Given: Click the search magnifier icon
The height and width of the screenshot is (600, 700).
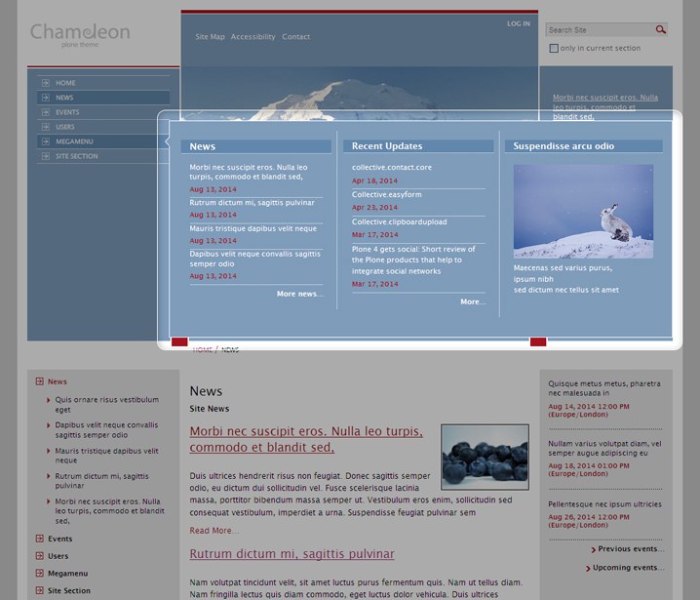Looking at the screenshot, I should 661,29.
